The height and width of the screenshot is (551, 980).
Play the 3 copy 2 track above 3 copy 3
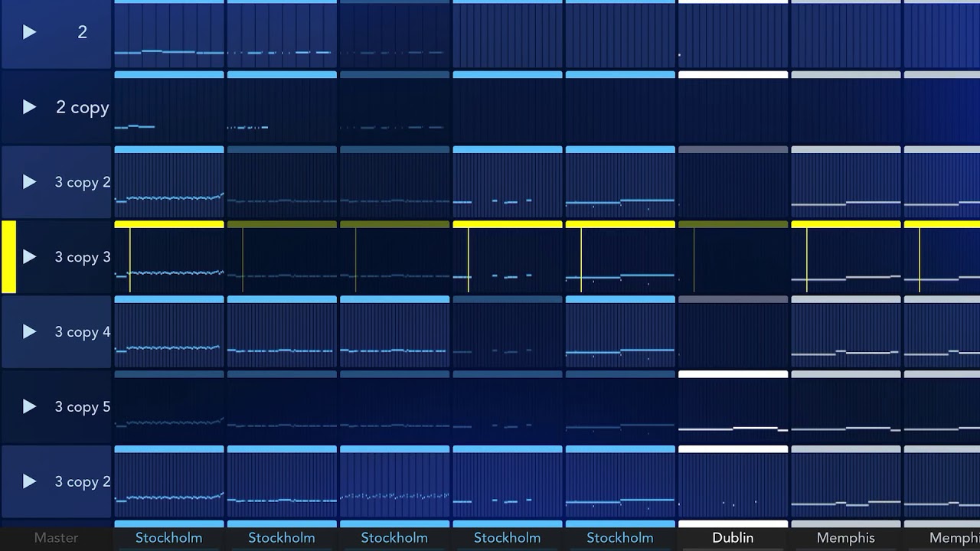29,182
